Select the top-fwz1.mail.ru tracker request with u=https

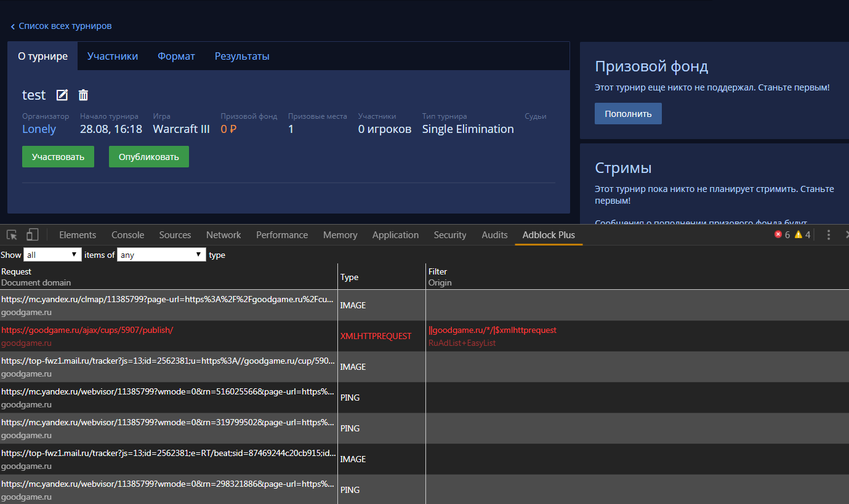click(x=425, y=367)
